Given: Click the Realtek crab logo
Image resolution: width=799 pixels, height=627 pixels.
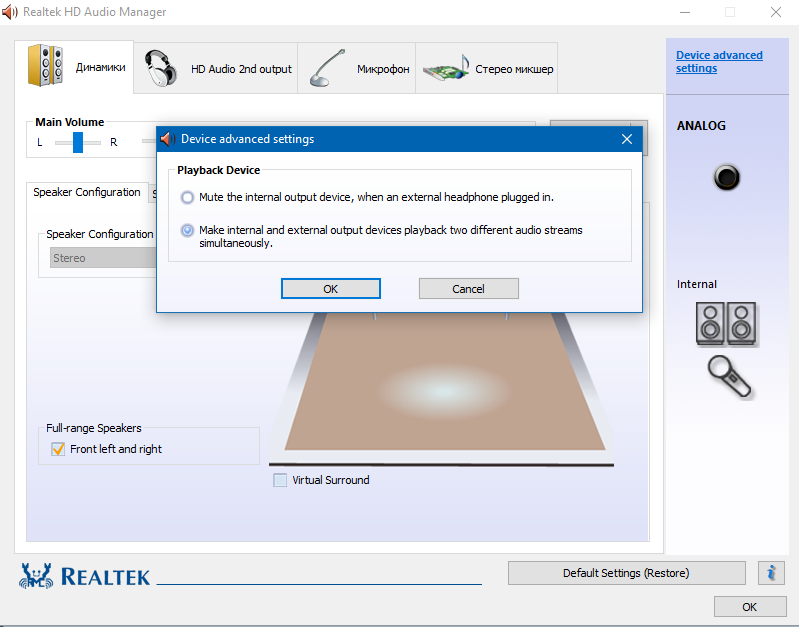Looking at the screenshot, I should pos(36,576).
